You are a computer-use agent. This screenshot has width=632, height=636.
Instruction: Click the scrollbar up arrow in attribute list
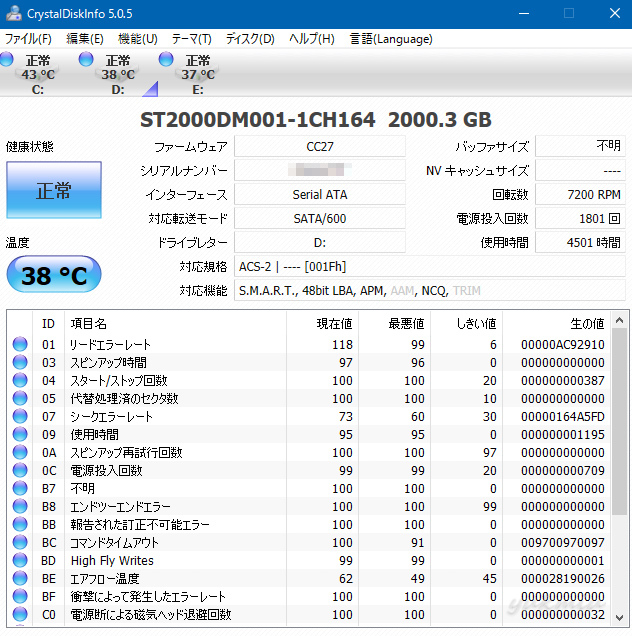coord(619,320)
